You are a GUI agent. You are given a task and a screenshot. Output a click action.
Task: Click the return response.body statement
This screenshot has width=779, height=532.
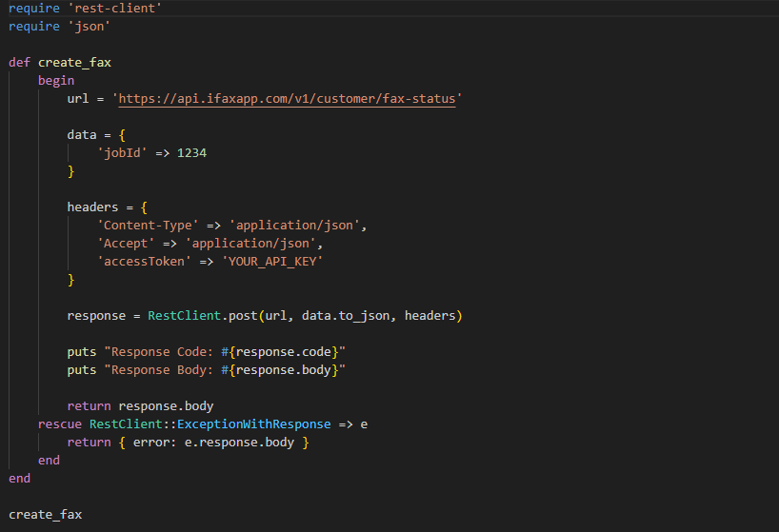(140, 406)
